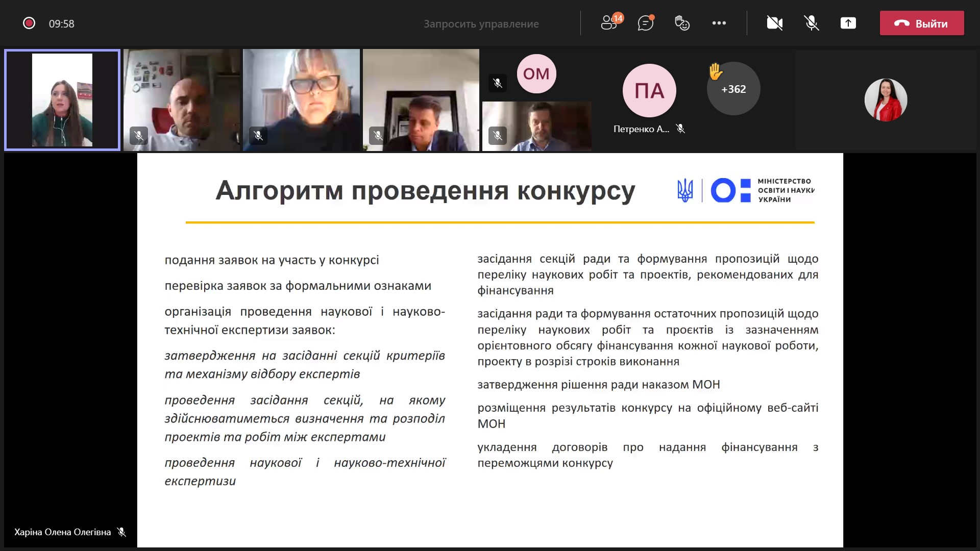Click muted mic icon next to Петренко А...
The width and height of the screenshot is (980, 551).
(680, 129)
